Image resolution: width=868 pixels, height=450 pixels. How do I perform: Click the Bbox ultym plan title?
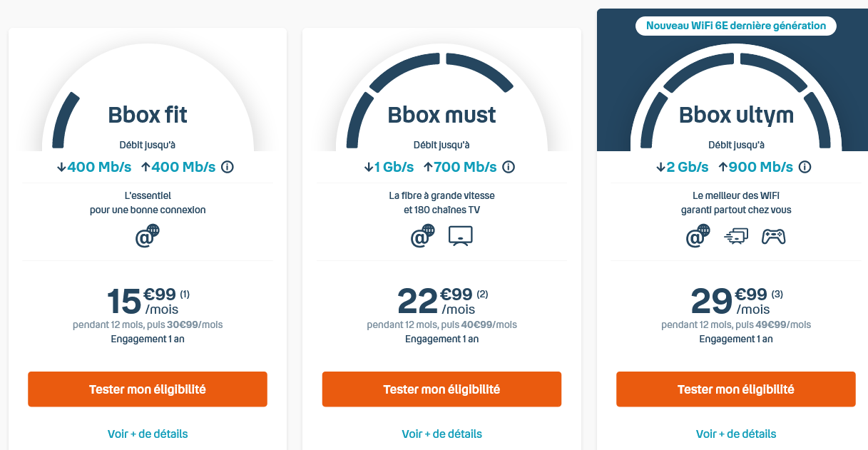(x=736, y=115)
